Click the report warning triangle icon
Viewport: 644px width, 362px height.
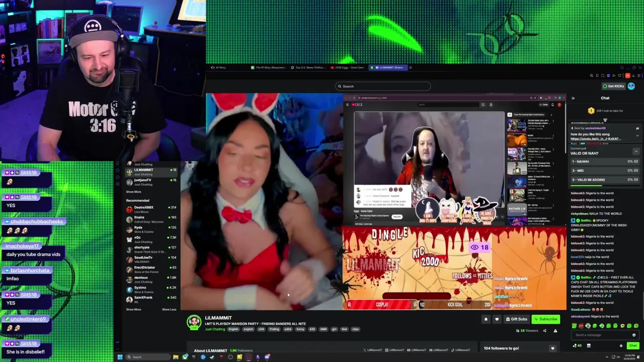[x=555, y=331]
